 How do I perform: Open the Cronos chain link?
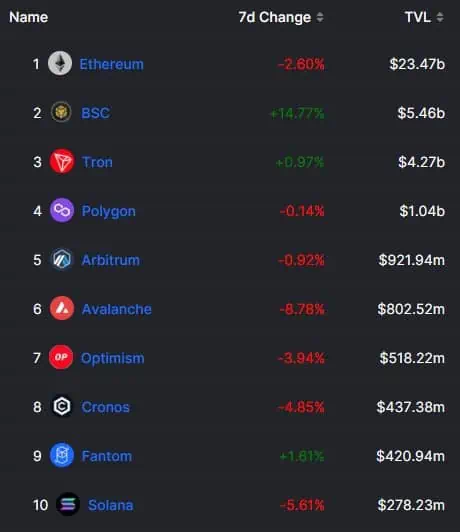[106, 407]
